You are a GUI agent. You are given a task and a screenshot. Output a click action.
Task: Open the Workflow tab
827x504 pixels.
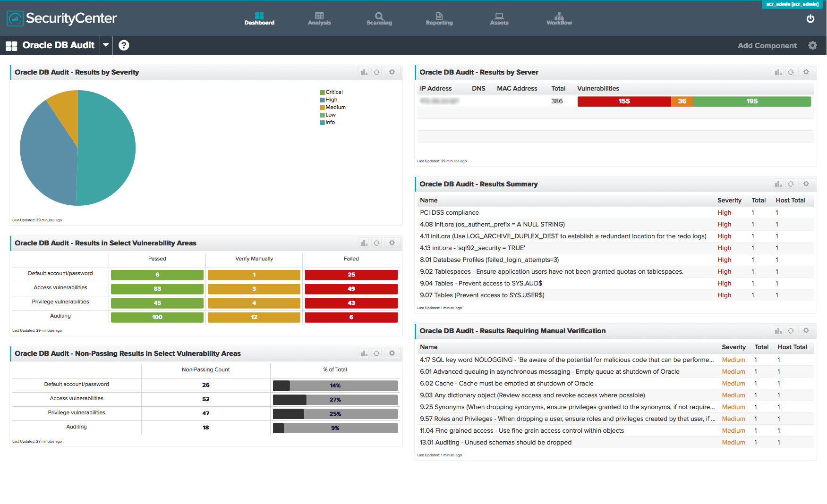pos(559,18)
